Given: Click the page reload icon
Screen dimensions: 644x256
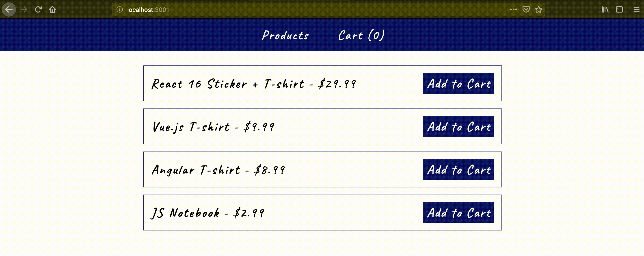Looking at the screenshot, I should pos(38,9).
